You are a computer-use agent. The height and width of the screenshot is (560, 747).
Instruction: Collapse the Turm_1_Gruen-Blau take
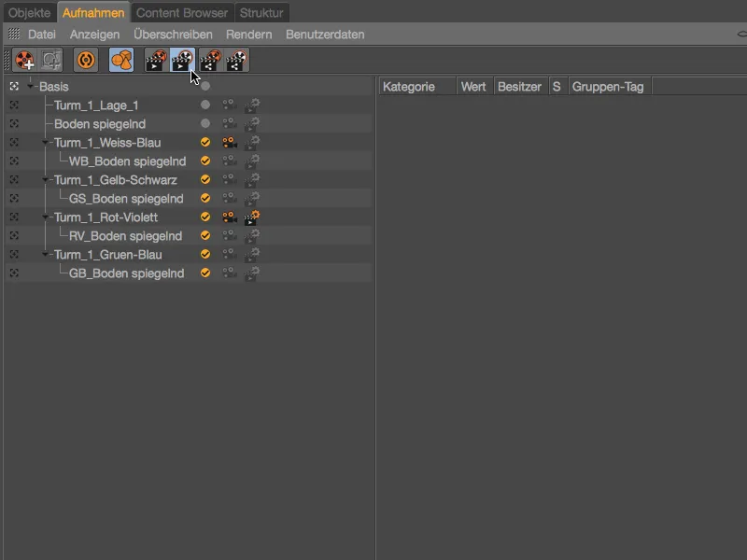(x=45, y=254)
